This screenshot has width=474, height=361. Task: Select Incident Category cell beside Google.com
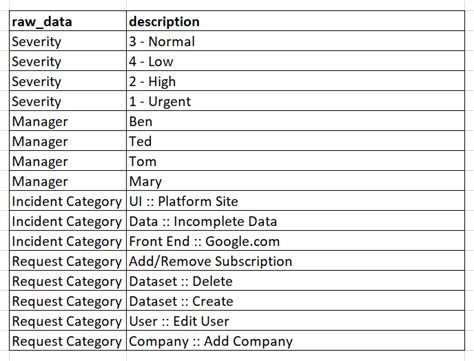pos(68,241)
